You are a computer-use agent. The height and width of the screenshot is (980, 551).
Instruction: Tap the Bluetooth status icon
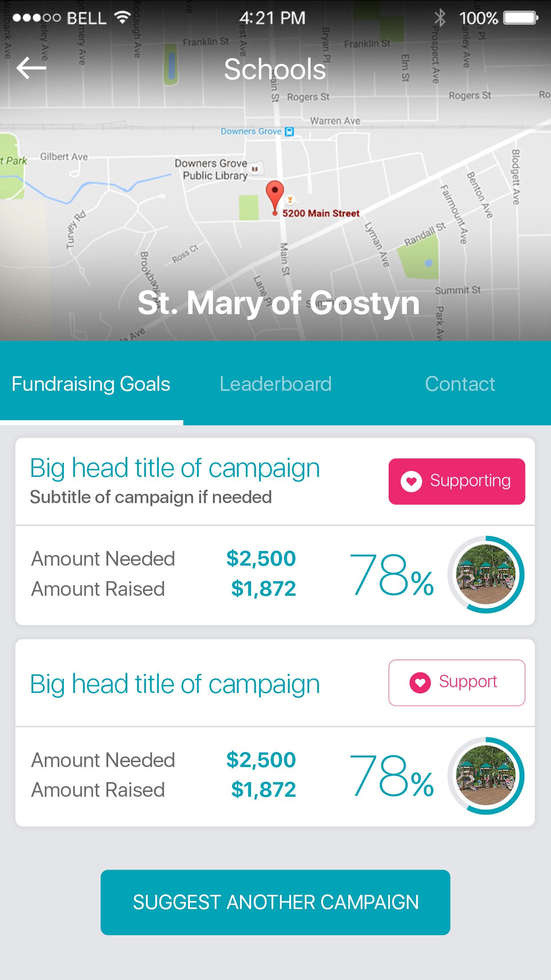click(x=440, y=18)
